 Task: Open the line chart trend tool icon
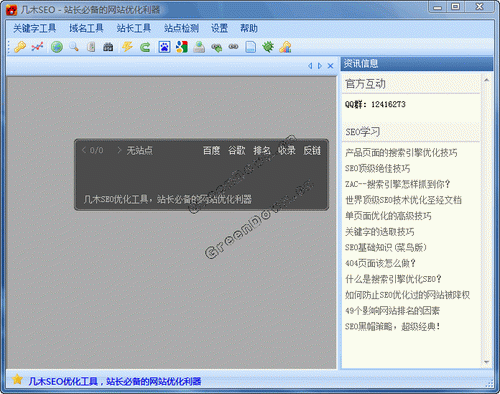pyautogui.click(x=37, y=47)
